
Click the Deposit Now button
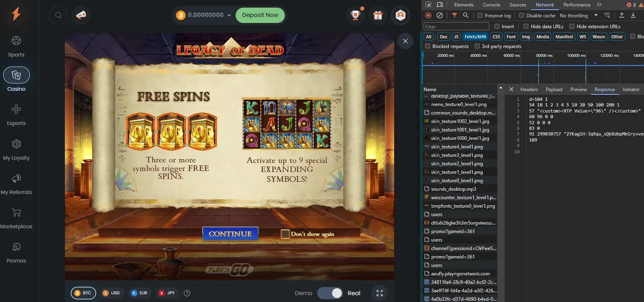260,15
